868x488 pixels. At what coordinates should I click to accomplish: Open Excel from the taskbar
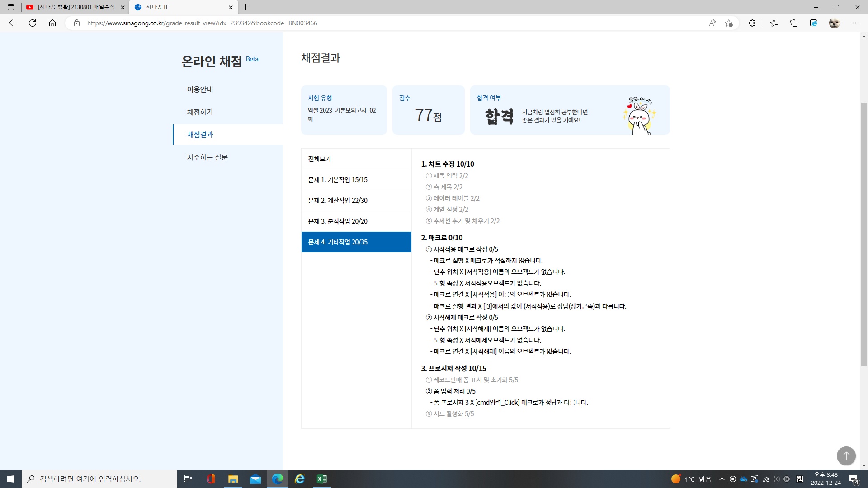(x=322, y=479)
